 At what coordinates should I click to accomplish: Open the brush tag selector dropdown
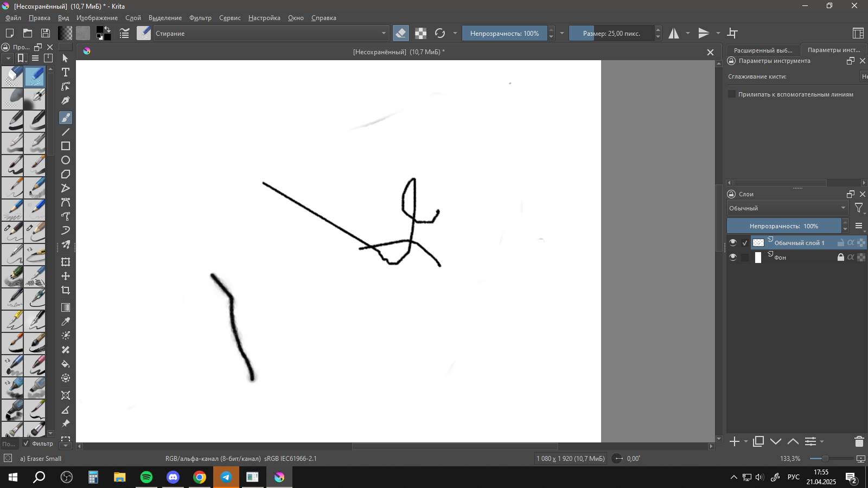click(x=8, y=58)
